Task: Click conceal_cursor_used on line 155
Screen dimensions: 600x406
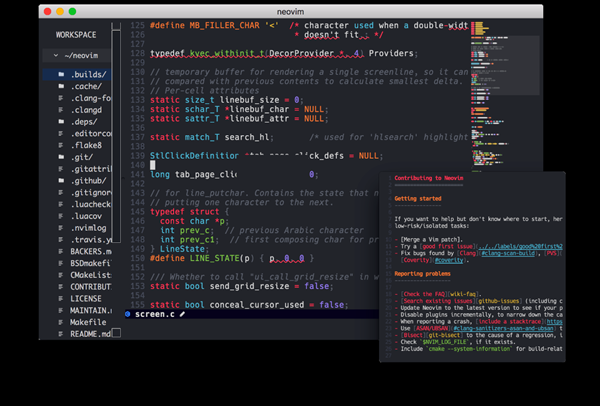Action: 257,305
